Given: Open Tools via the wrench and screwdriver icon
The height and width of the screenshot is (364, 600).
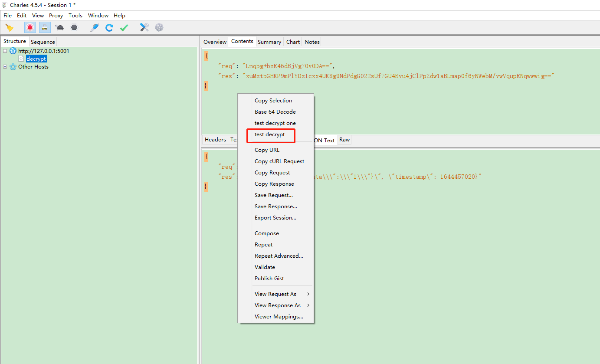Looking at the screenshot, I should click(x=144, y=27).
